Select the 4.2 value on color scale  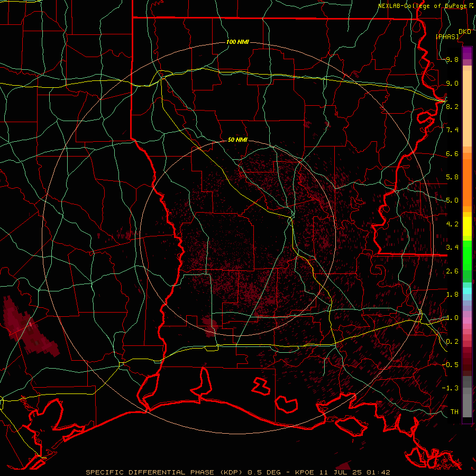pos(452,224)
